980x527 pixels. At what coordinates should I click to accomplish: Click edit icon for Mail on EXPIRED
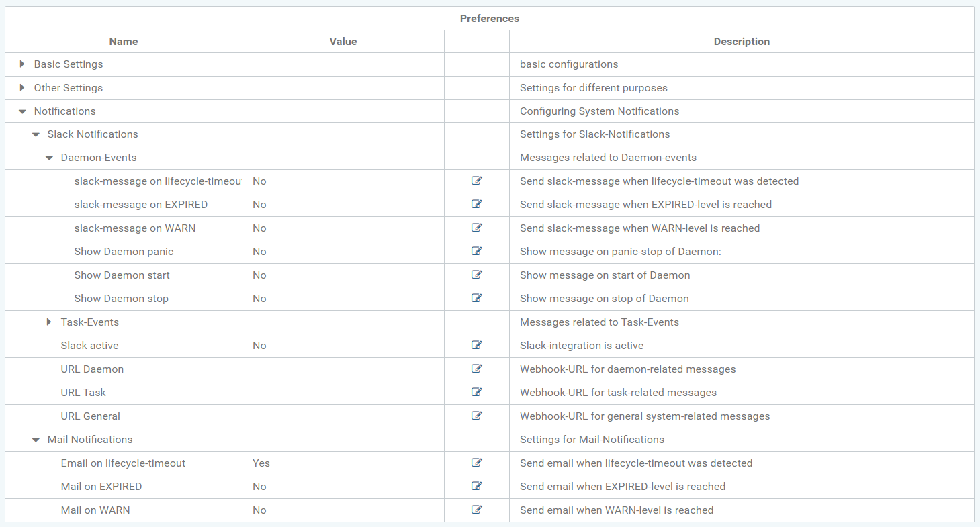(x=477, y=486)
